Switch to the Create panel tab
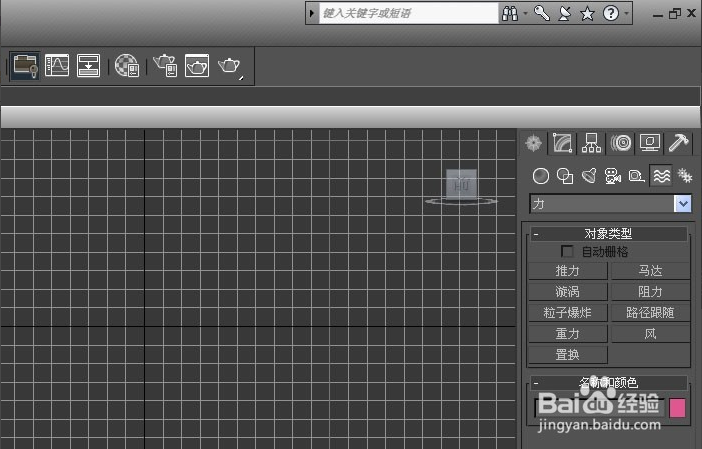This screenshot has width=702, height=449. click(533, 143)
